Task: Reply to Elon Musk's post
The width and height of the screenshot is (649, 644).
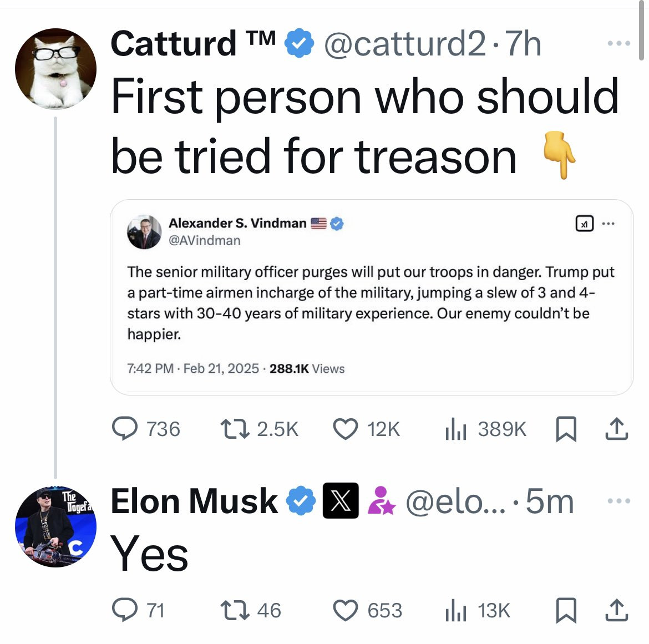Action: point(125,610)
